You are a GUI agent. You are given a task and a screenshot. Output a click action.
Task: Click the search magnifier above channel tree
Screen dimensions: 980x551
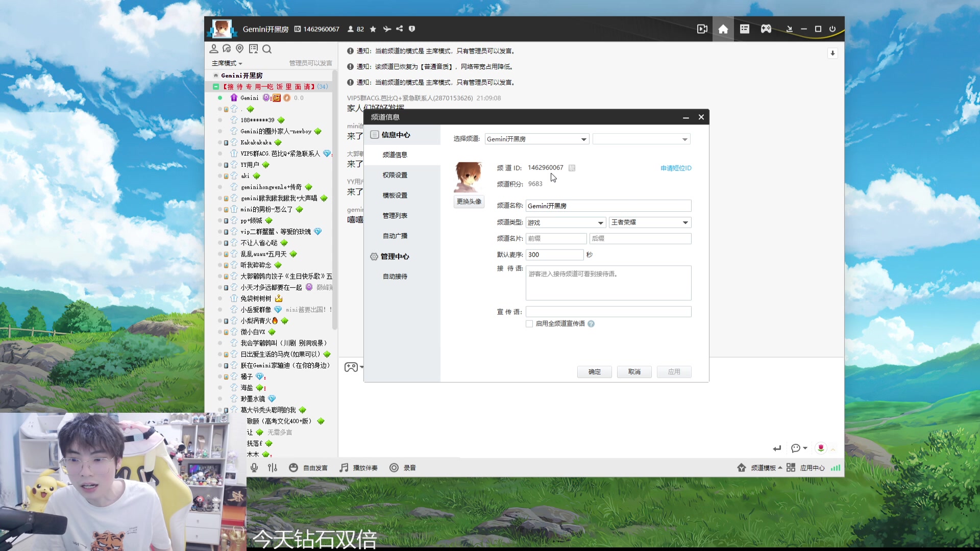point(267,49)
